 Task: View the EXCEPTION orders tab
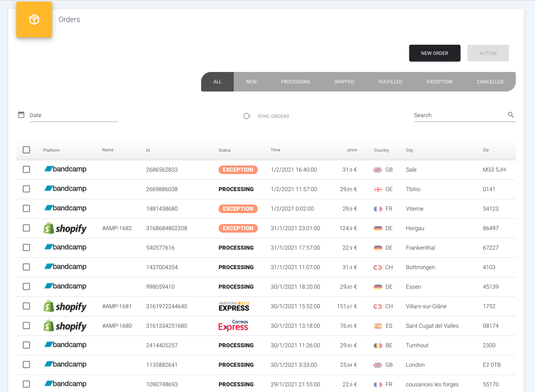tap(439, 82)
